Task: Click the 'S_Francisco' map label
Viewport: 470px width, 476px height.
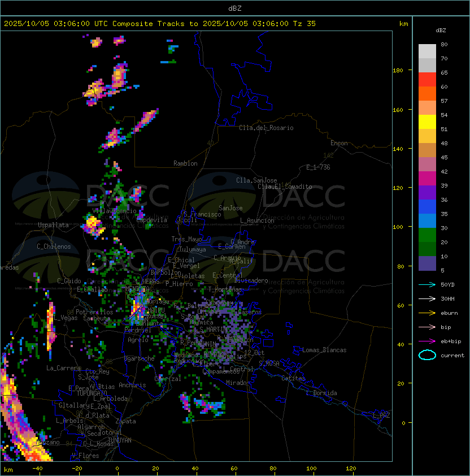Action: [202, 214]
